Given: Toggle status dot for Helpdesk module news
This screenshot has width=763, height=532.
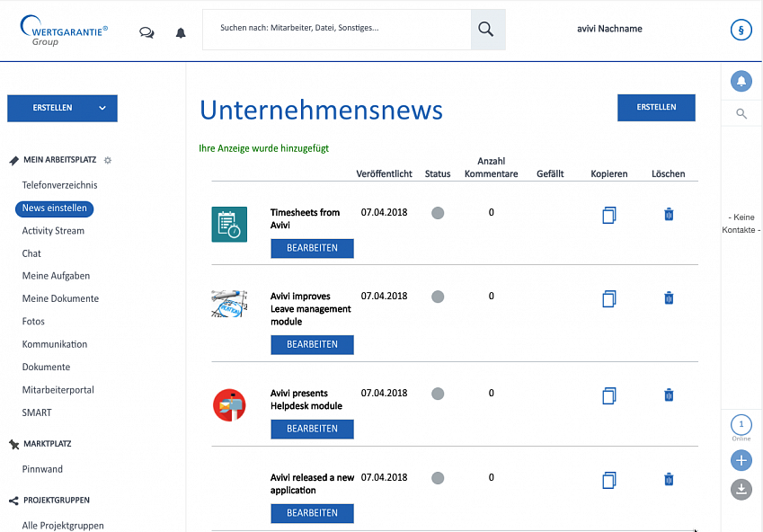Looking at the screenshot, I should click(438, 394).
